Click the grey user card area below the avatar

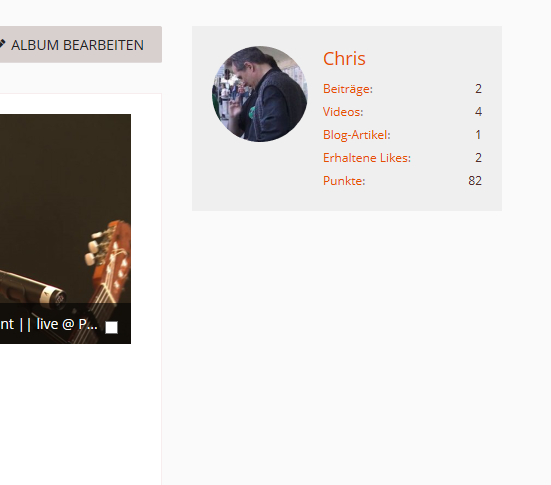260,176
